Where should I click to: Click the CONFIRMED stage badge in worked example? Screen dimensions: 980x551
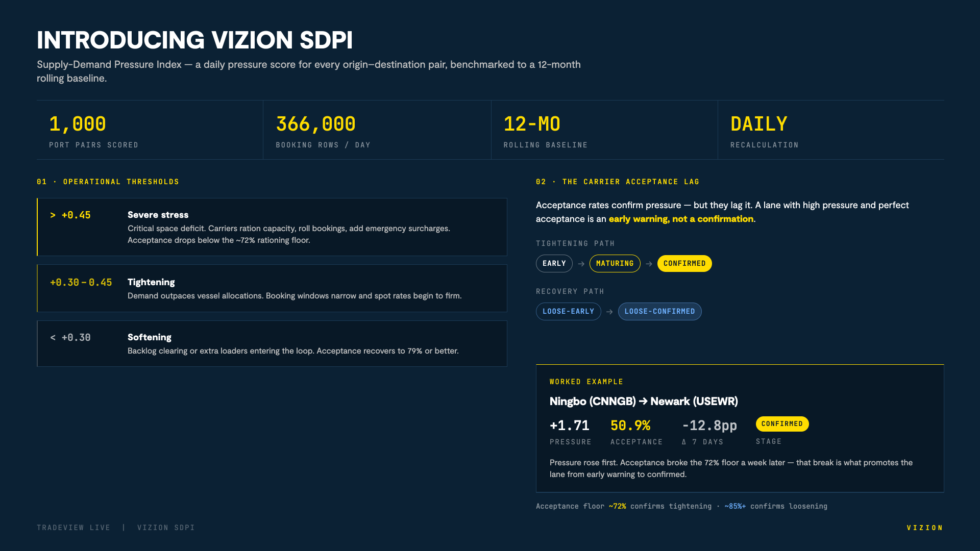pos(782,423)
